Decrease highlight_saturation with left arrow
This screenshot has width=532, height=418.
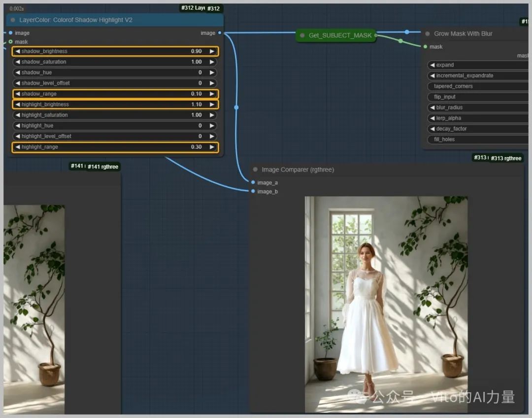pos(18,115)
